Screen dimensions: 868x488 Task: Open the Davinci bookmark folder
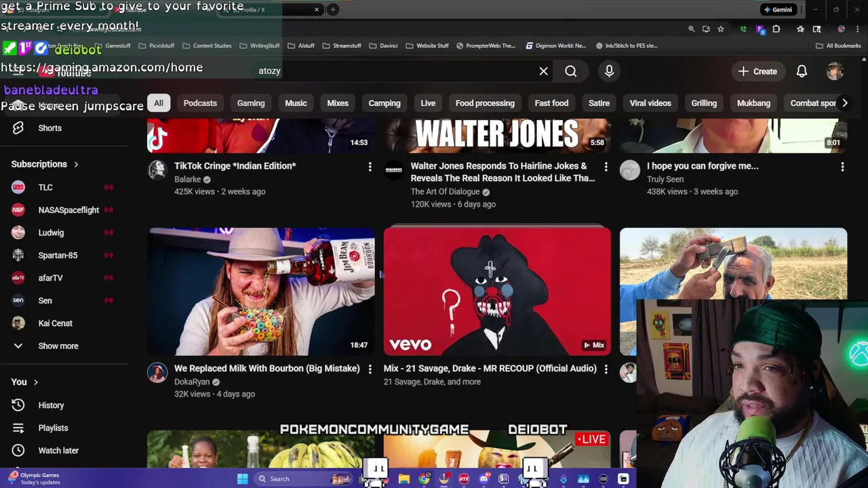pyautogui.click(x=383, y=45)
